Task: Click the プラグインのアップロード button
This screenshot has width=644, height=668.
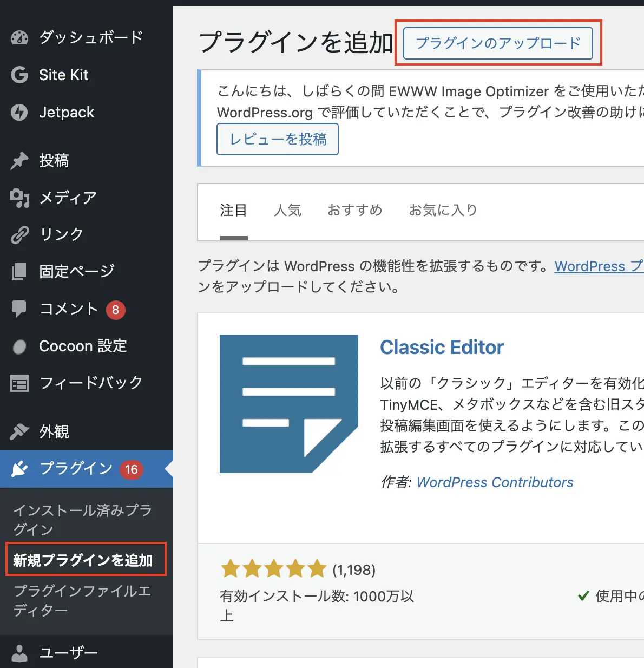Action: (498, 43)
